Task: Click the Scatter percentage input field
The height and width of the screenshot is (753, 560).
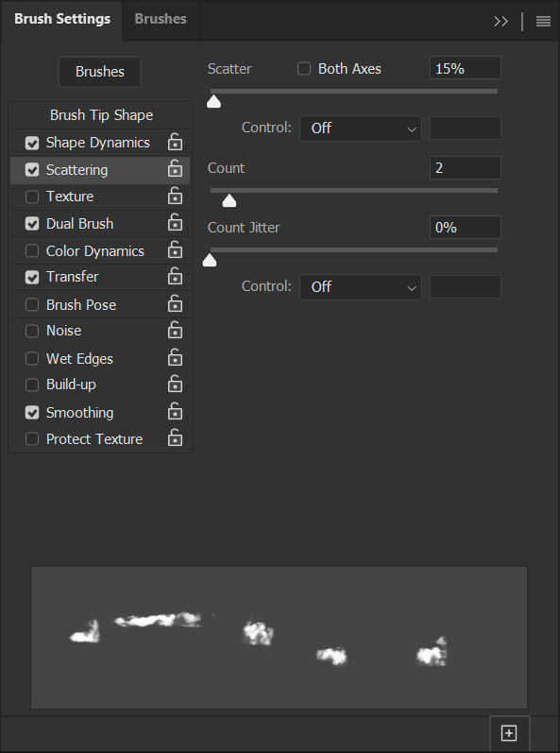Action: (x=466, y=68)
